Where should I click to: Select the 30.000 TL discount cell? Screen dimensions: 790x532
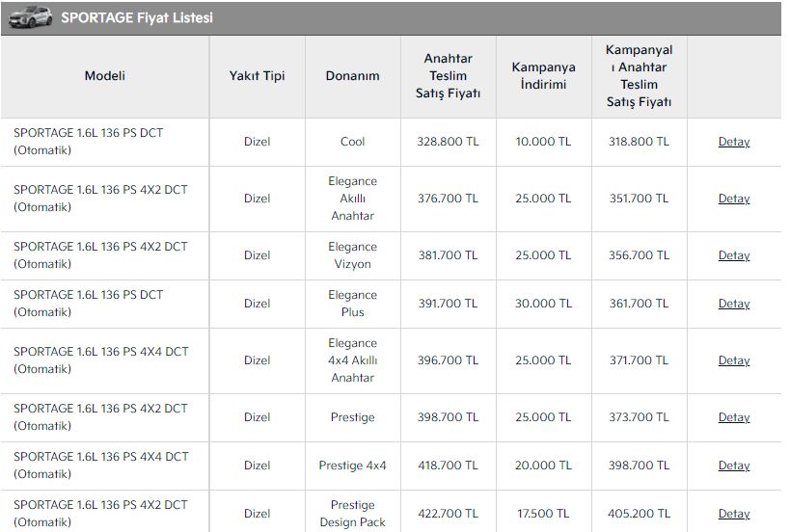tap(544, 304)
